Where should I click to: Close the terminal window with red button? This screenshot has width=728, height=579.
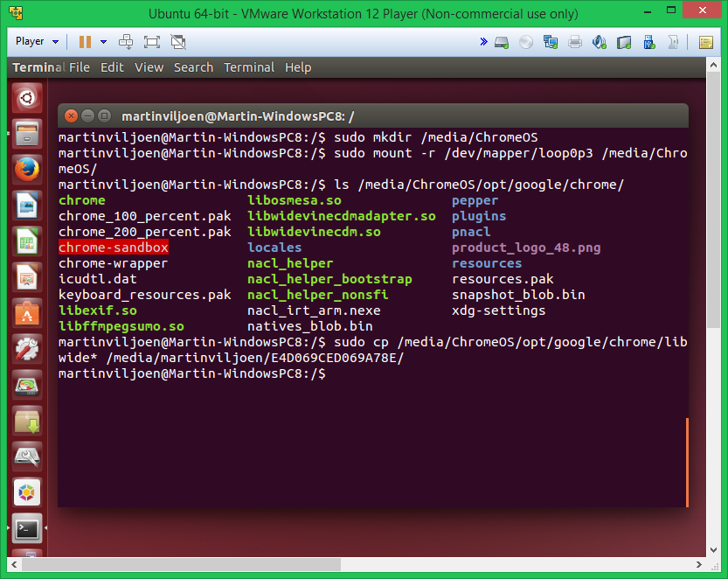tap(71, 115)
